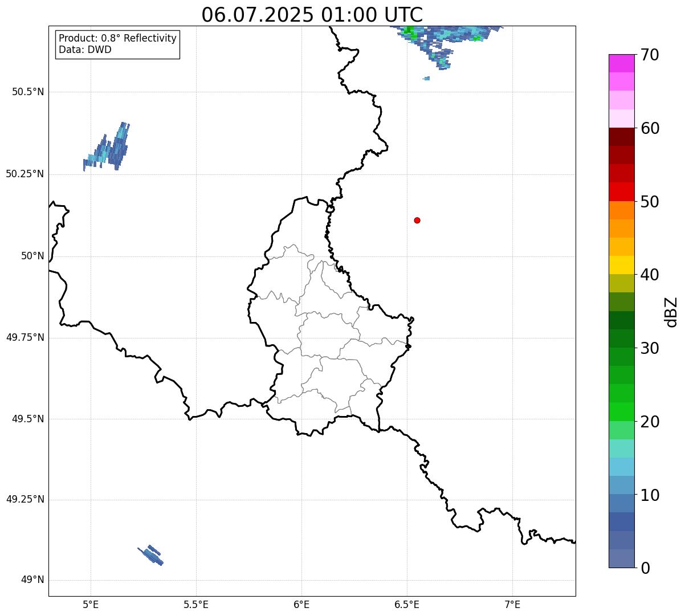Click the 50°N latitude label

32,256
